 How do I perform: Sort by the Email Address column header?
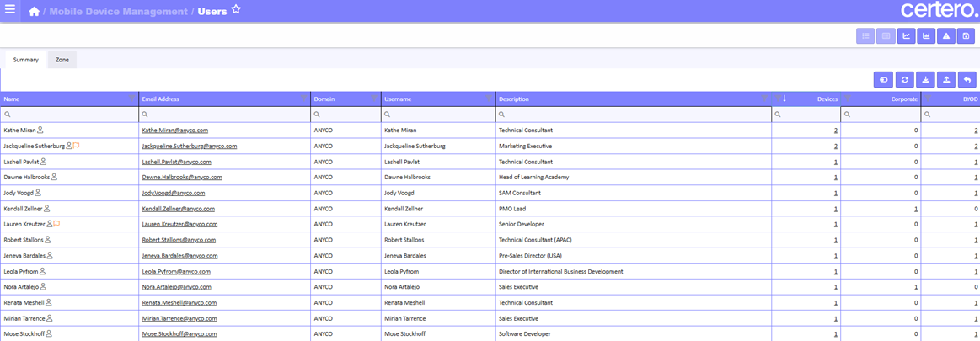click(161, 99)
